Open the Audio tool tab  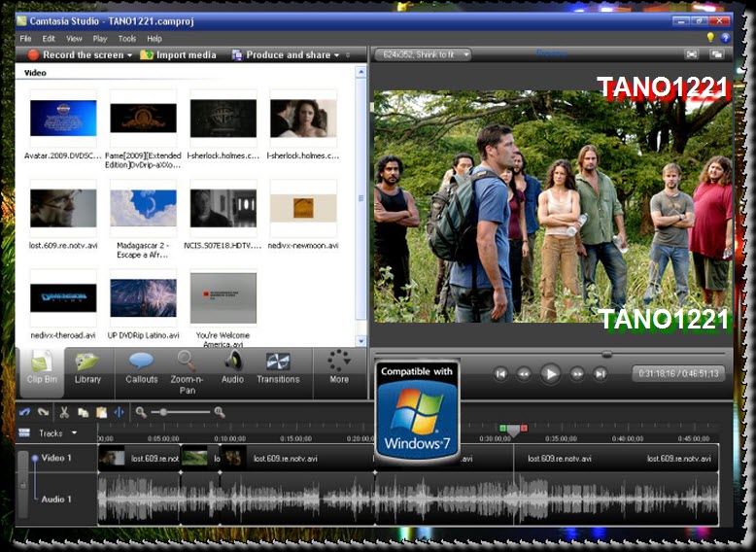click(x=232, y=368)
